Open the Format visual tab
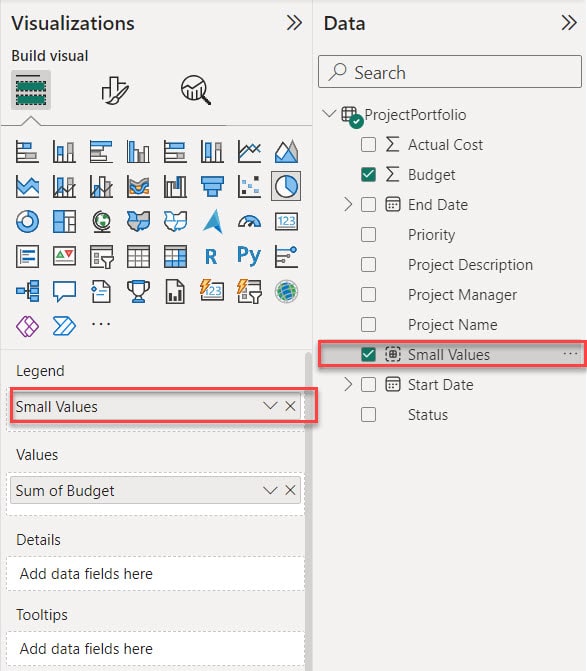The width and height of the screenshot is (587, 671). click(114, 90)
